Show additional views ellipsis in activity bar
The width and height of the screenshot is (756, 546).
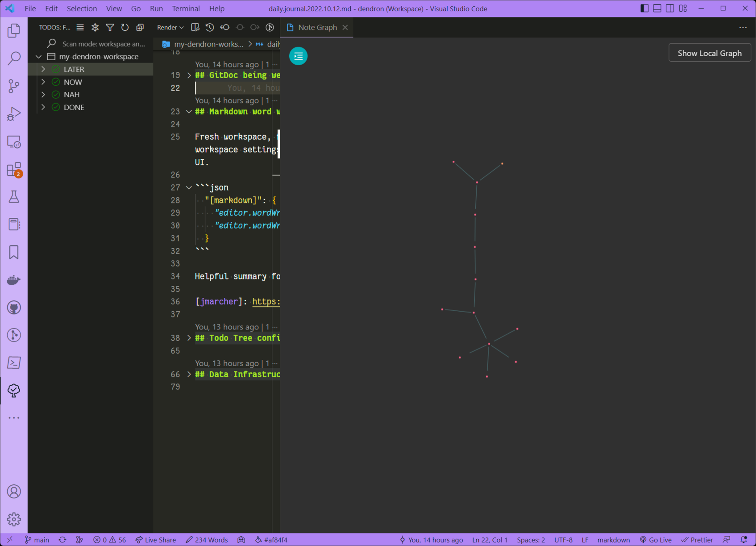tap(14, 418)
